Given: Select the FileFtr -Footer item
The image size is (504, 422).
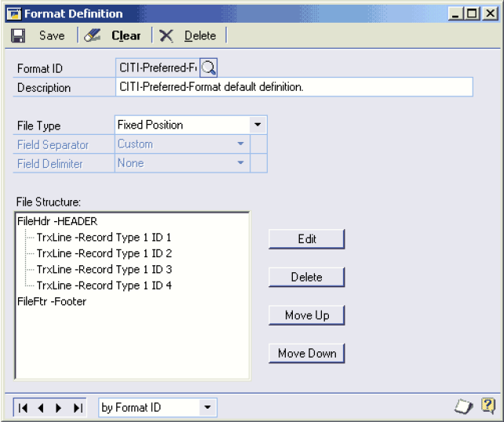Looking at the screenshot, I should tap(52, 301).
